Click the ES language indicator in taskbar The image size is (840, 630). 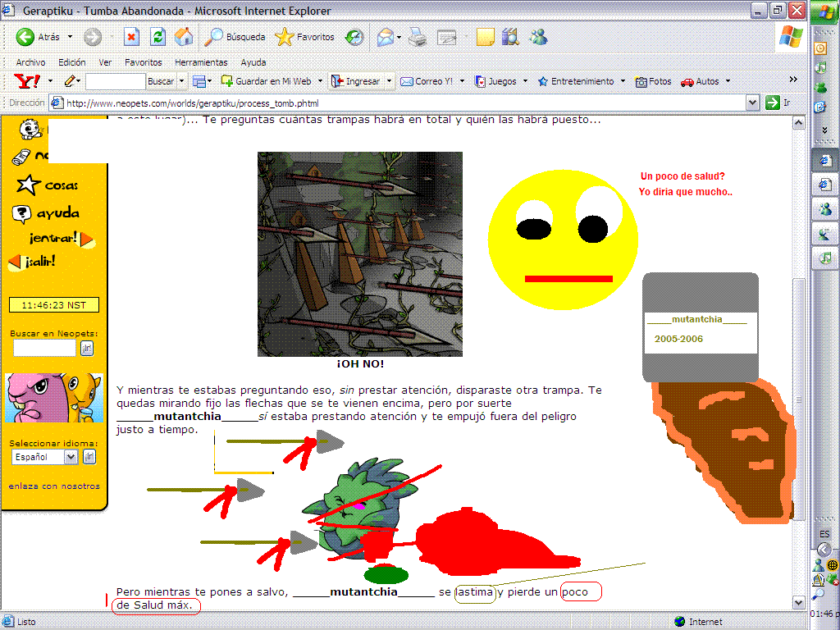pos(824,534)
